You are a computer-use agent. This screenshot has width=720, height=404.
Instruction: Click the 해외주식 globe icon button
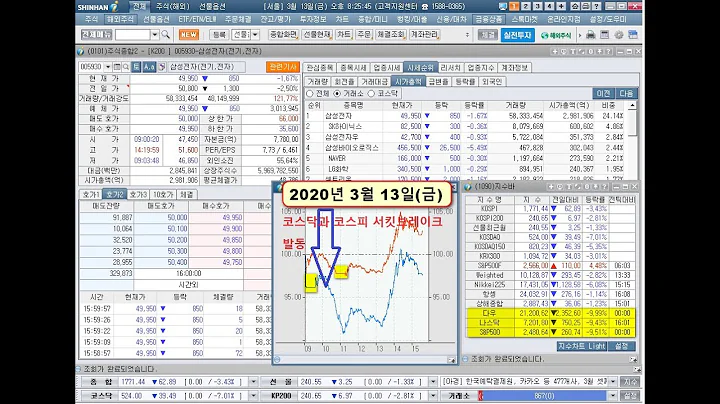pyautogui.click(x=556, y=35)
